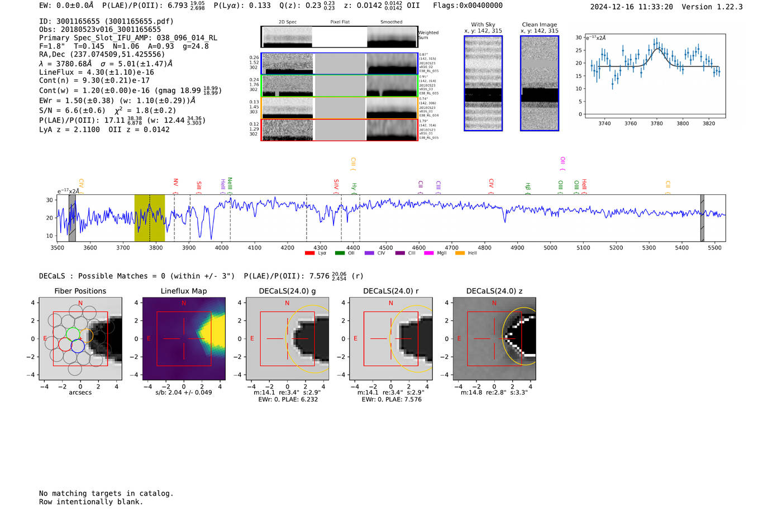Image resolution: width=782 pixels, height=532 pixels.
Task: Click the yellow highlighted band in the spectrum
Action: tap(150, 218)
